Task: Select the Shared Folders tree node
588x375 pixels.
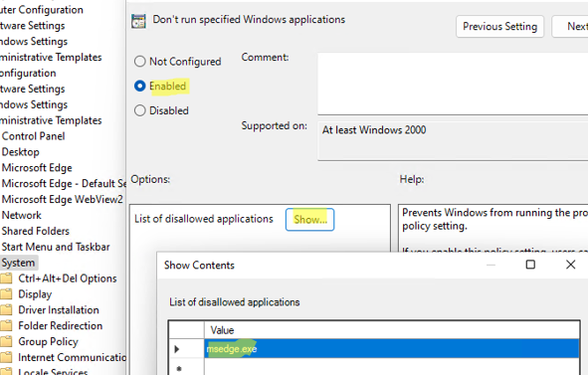Action: pos(35,231)
